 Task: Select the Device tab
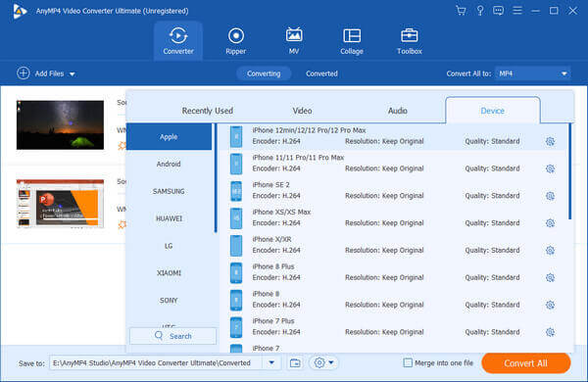[x=492, y=111]
